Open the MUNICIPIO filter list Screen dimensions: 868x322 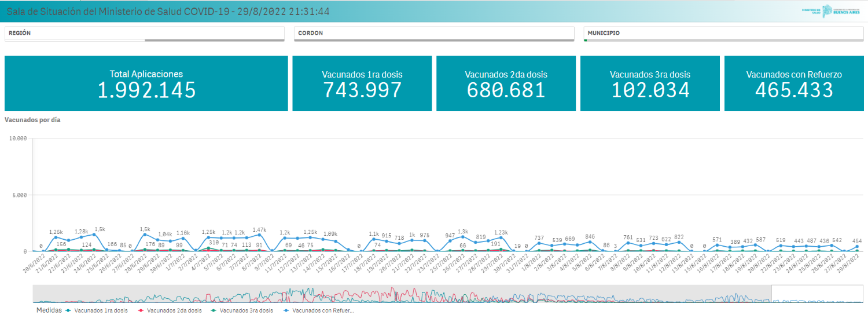723,34
